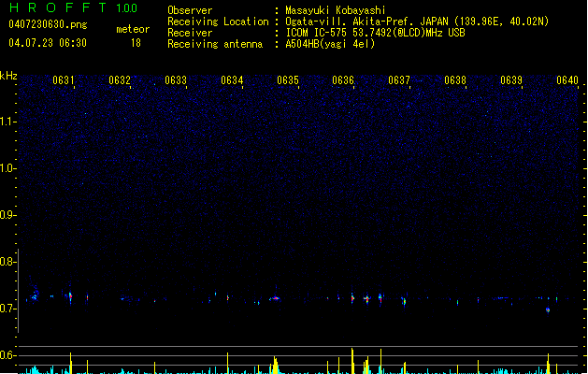This screenshot has height=374, width=588.
Task: Click the 0631 time marker
Action: coord(63,80)
